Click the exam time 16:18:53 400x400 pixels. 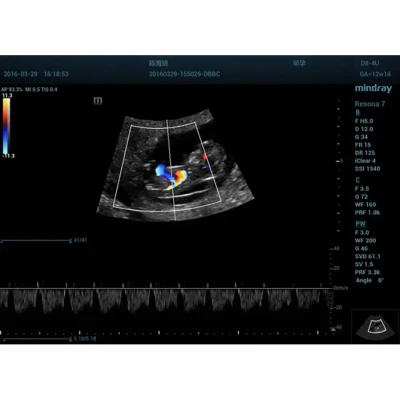pyautogui.click(x=56, y=74)
